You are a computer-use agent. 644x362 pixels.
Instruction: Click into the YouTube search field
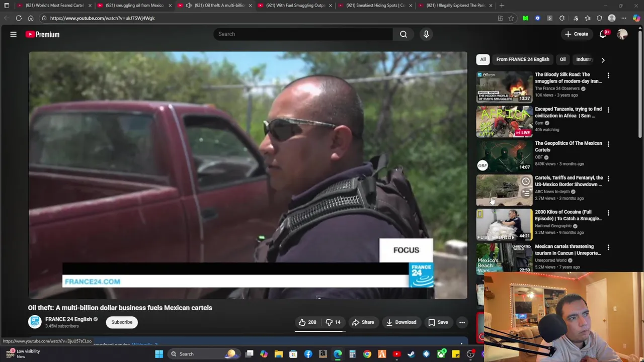click(x=303, y=34)
